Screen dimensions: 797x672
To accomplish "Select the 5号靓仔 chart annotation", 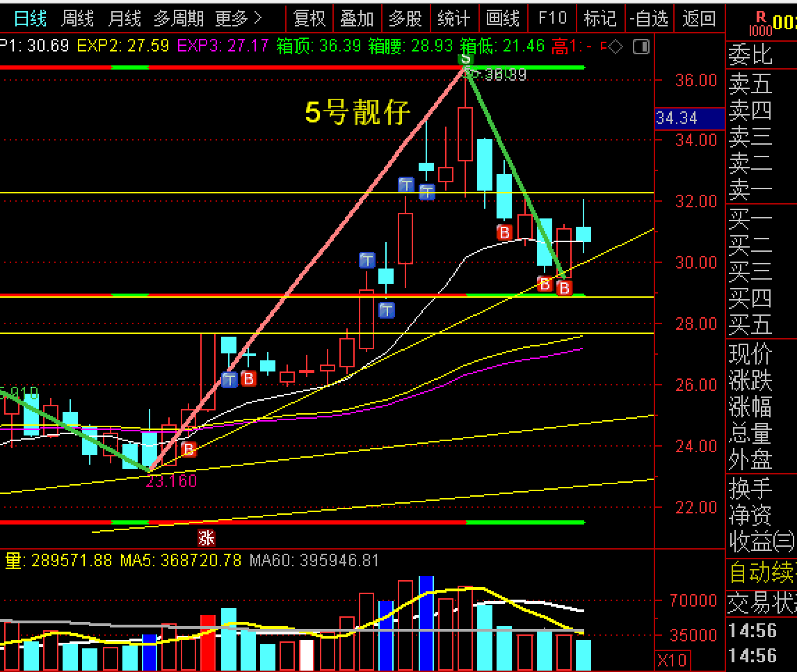I will point(357,112).
